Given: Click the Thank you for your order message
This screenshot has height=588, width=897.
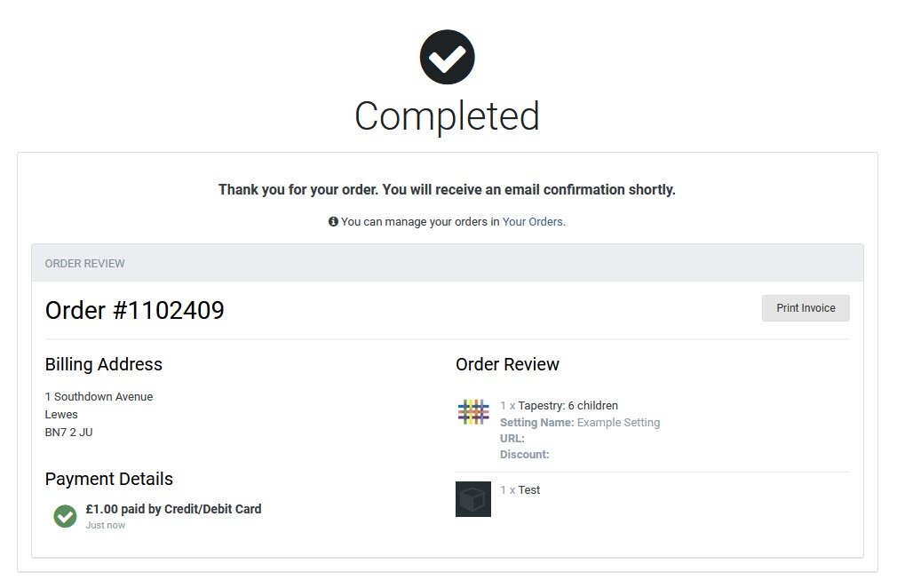Looking at the screenshot, I should (447, 190).
